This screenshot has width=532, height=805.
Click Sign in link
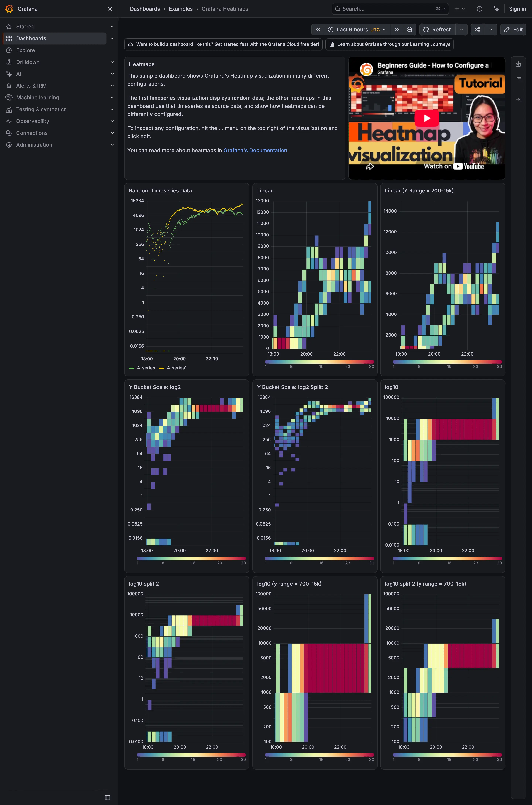point(517,9)
